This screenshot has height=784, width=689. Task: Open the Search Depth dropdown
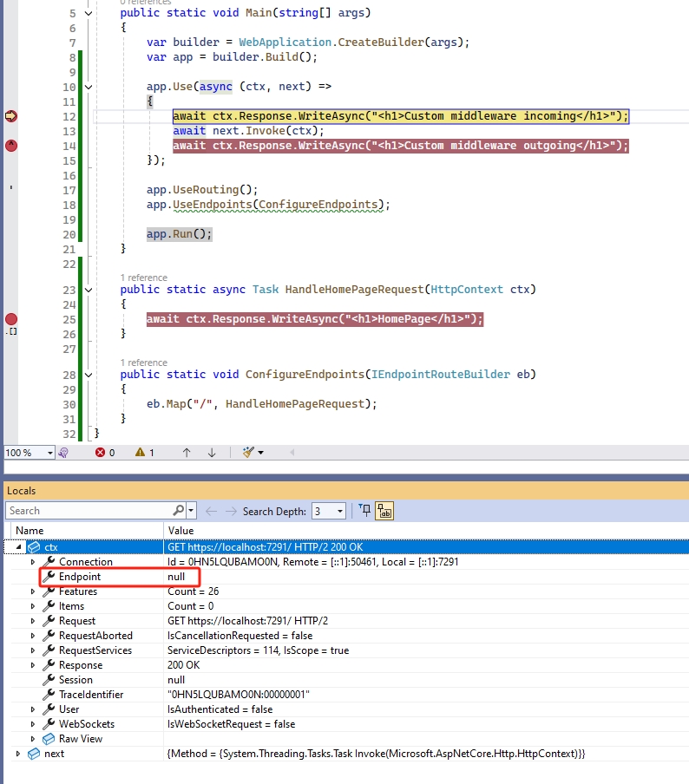point(339,512)
